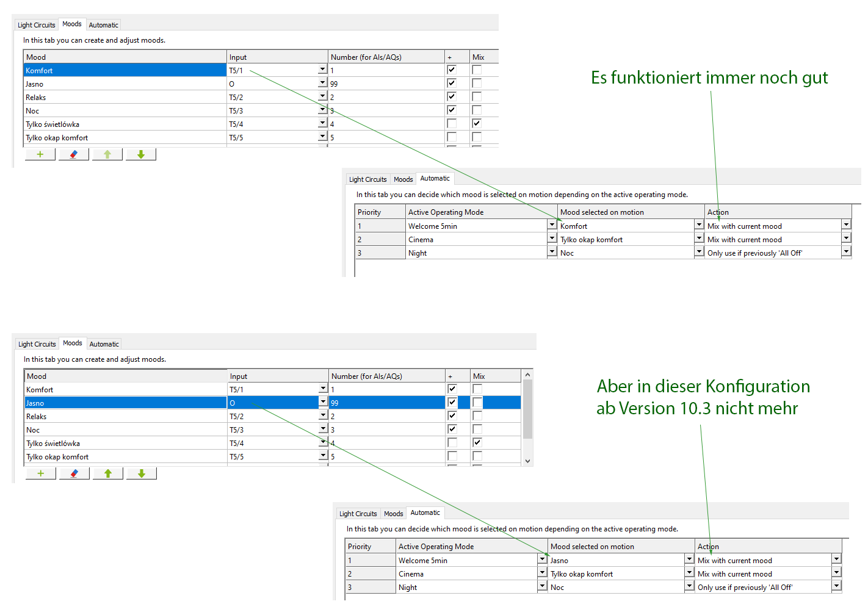Move mood up using the arrow in the upper Moods panel
Viewport: 868px width, 615px height.
(x=107, y=154)
